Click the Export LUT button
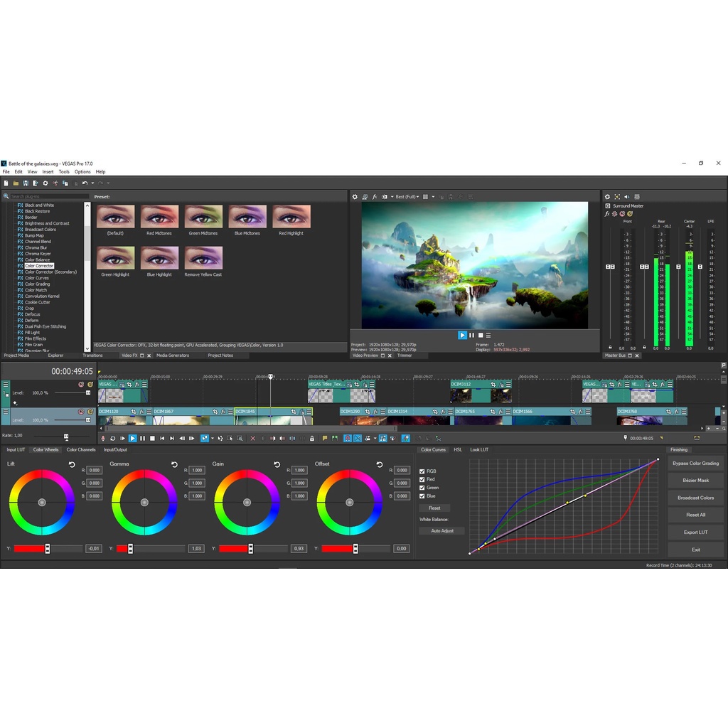The image size is (728, 728). [695, 532]
